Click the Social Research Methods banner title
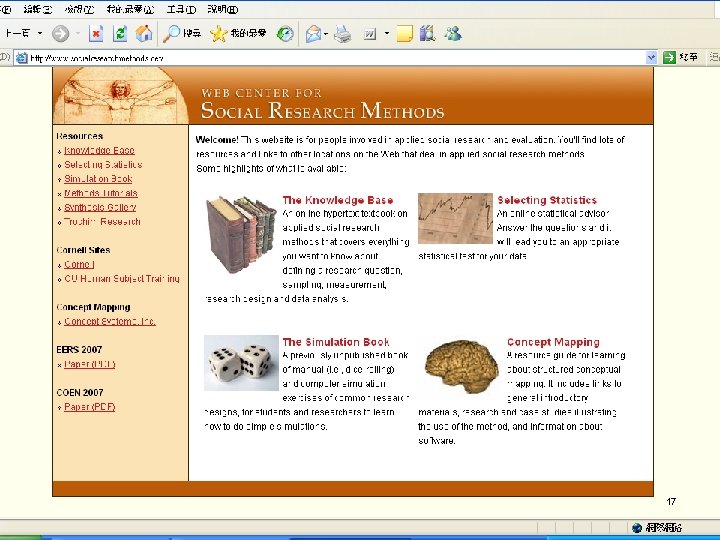This screenshot has width=720, height=540. [x=322, y=110]
